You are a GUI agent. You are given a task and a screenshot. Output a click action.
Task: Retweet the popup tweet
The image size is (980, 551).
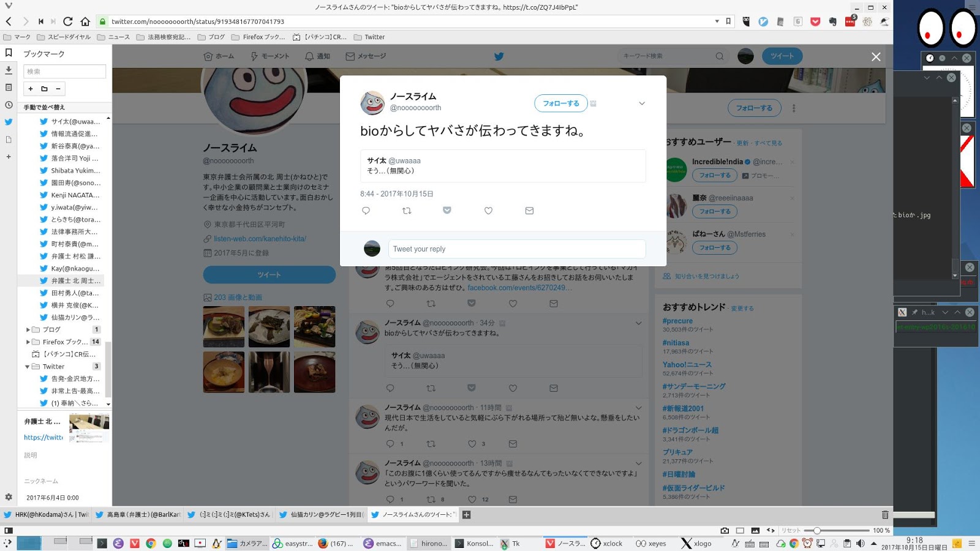pyautogui.click(x=407, y=211)
